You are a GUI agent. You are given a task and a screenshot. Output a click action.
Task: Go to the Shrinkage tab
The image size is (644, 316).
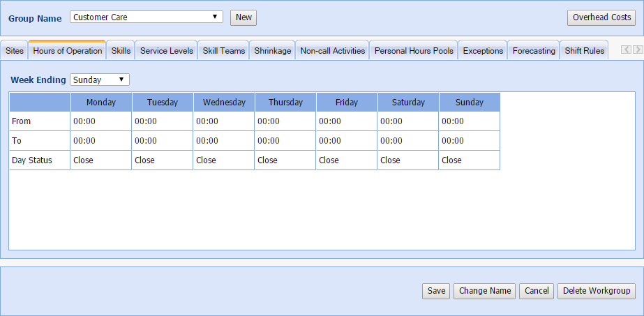point(272,51)
